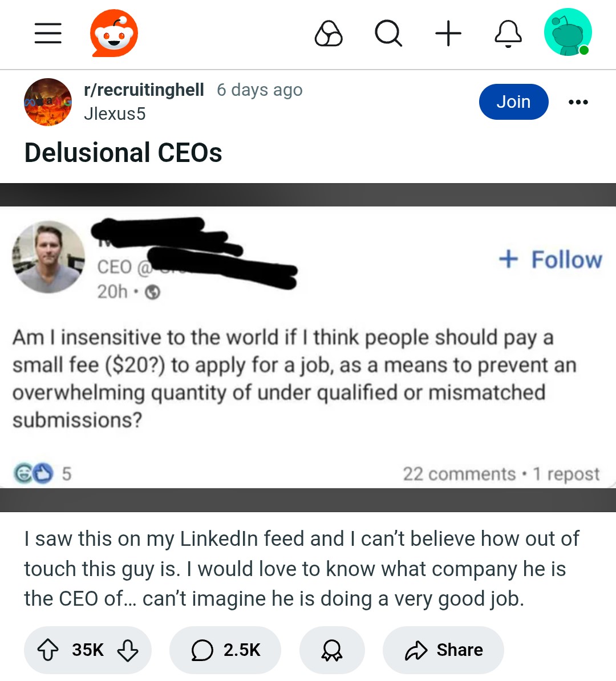
Task: Open the hamburger navigation menu
Action: click(x=48, y=33)
